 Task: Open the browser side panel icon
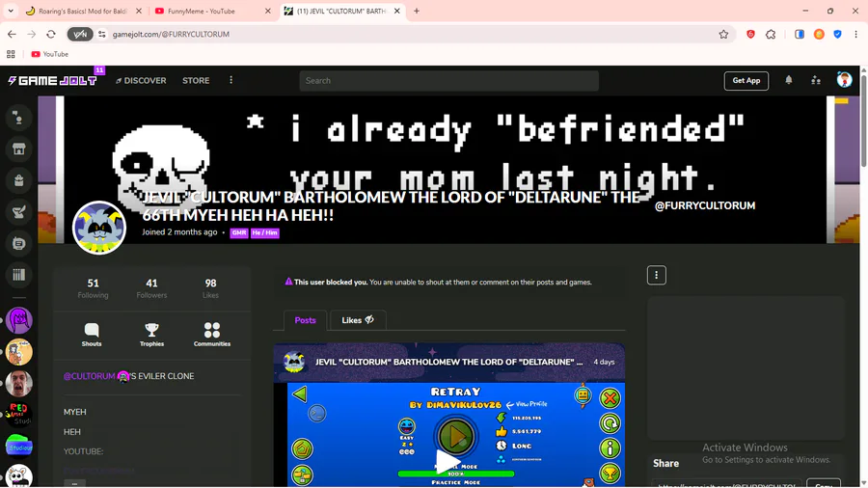[x=800, y=35]
